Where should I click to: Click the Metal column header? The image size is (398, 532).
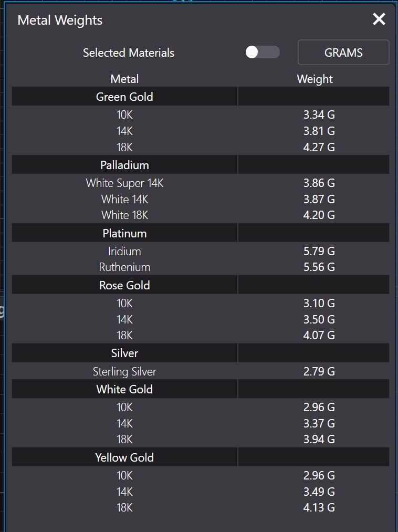coord(124,79)
